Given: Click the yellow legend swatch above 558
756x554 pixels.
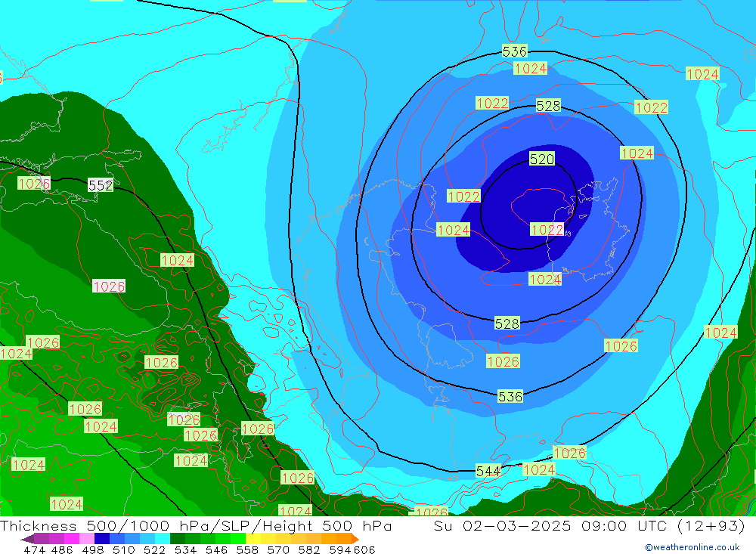Looking at the screenshot, I should (253, 539).
